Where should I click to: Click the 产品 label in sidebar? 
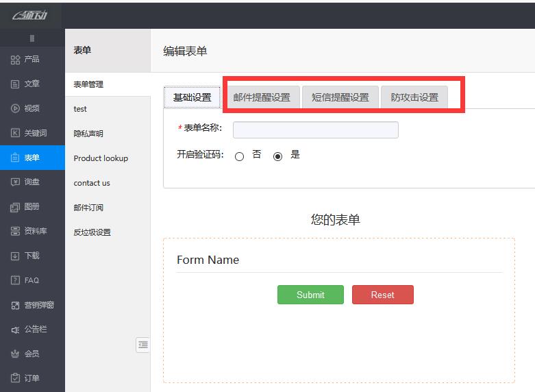[32, 60]
